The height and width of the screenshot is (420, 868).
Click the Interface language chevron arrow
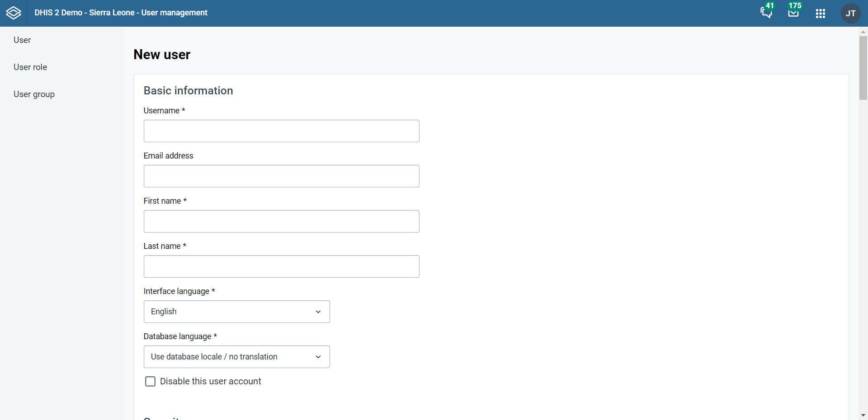pyautogui.click(x=318, y=312)
